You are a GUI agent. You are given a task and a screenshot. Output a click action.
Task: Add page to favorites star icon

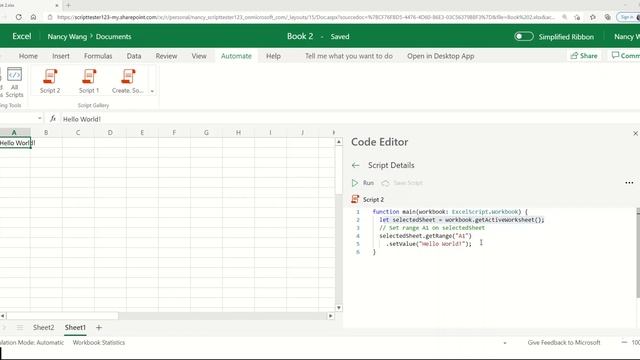577,17
